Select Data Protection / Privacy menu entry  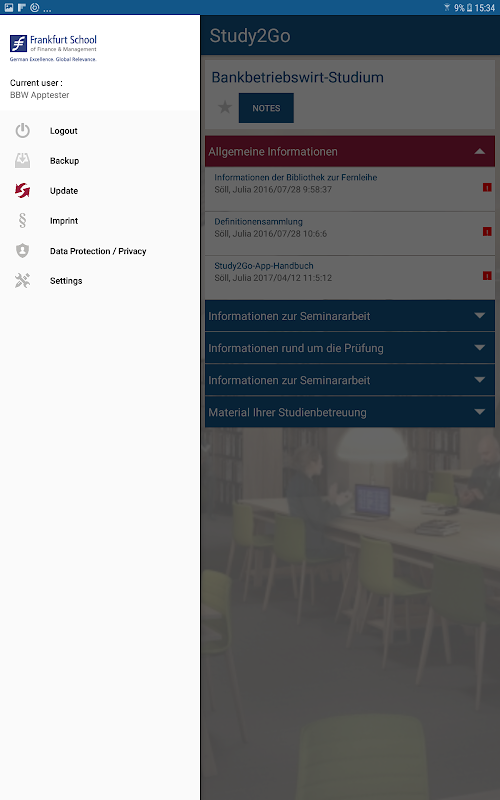pos(100,251)
